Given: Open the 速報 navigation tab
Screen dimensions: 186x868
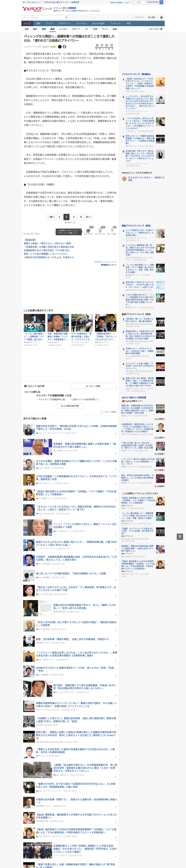Looking at the screenshot, I should coord(38,23).
